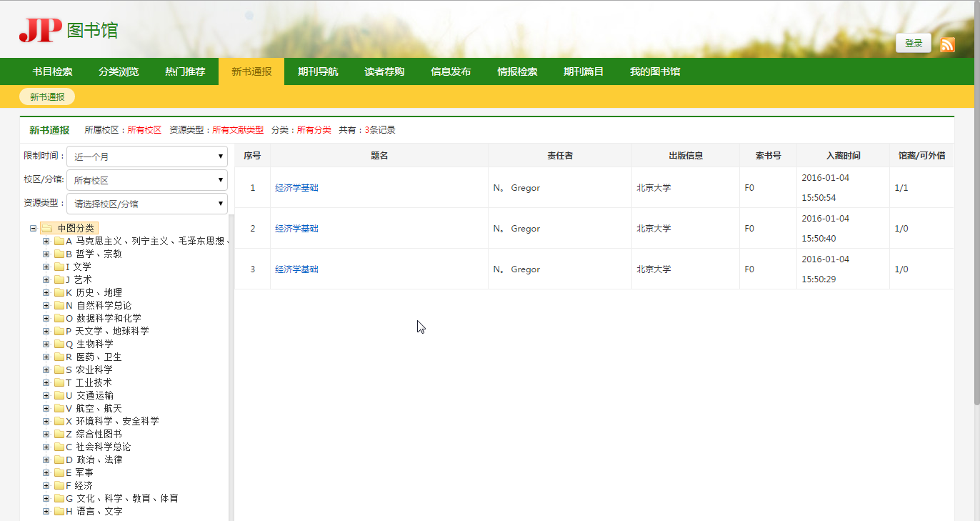
Task: Switch to the 书目检索 menu tab
Action: 52,71
